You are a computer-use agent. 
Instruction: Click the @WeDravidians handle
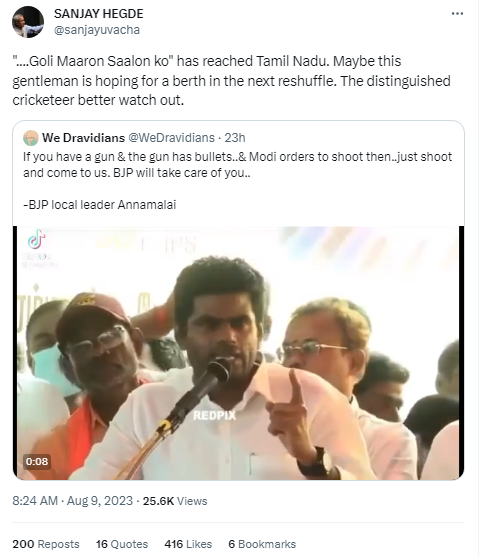click(171, 138)
